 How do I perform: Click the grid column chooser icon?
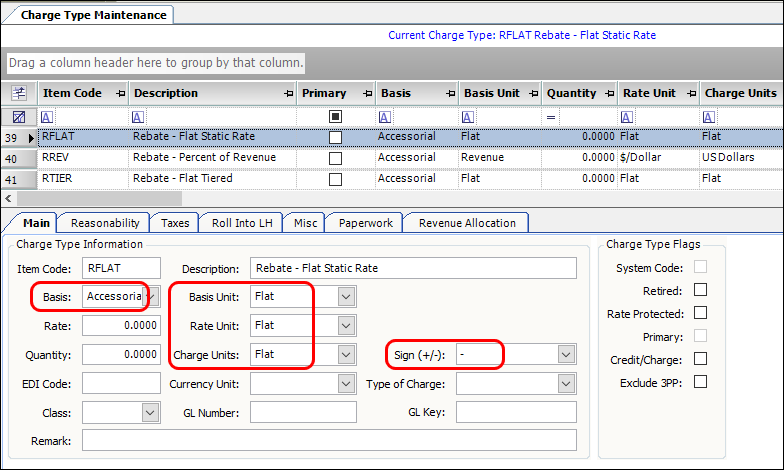pyautogui.click(x=18, y=93)
